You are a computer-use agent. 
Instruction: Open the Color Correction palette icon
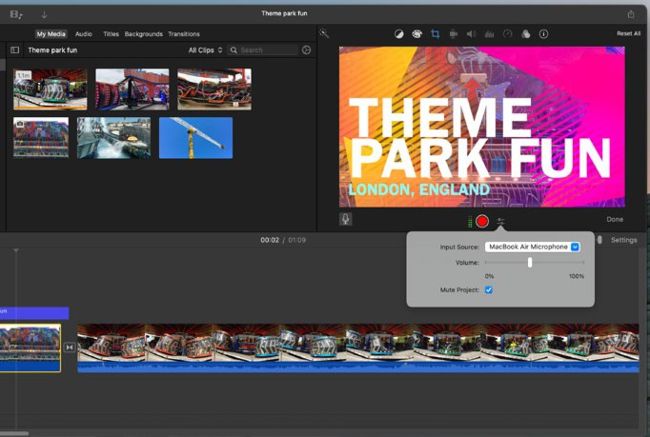click(x=416, y=34)
